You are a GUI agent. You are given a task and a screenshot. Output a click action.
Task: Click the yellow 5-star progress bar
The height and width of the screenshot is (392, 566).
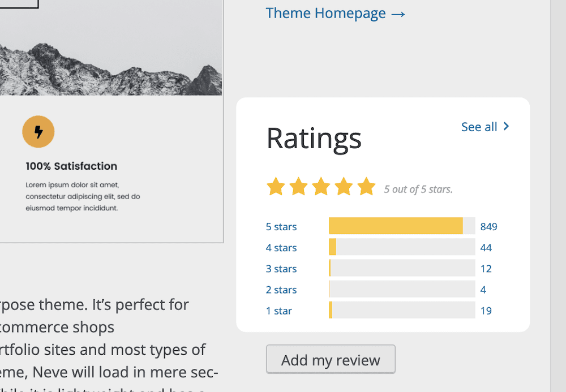[x=396, y=225]
